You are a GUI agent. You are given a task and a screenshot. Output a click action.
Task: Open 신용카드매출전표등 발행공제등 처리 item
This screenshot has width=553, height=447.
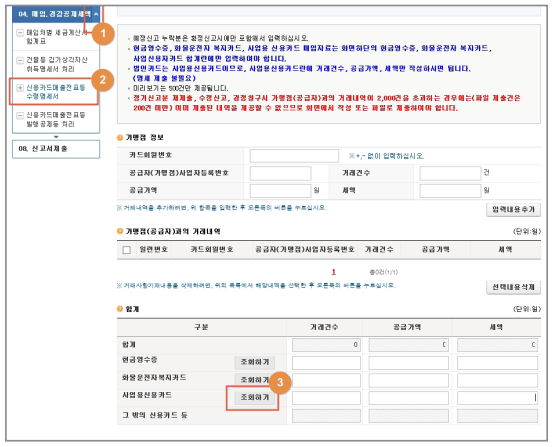tap(56, 119)
